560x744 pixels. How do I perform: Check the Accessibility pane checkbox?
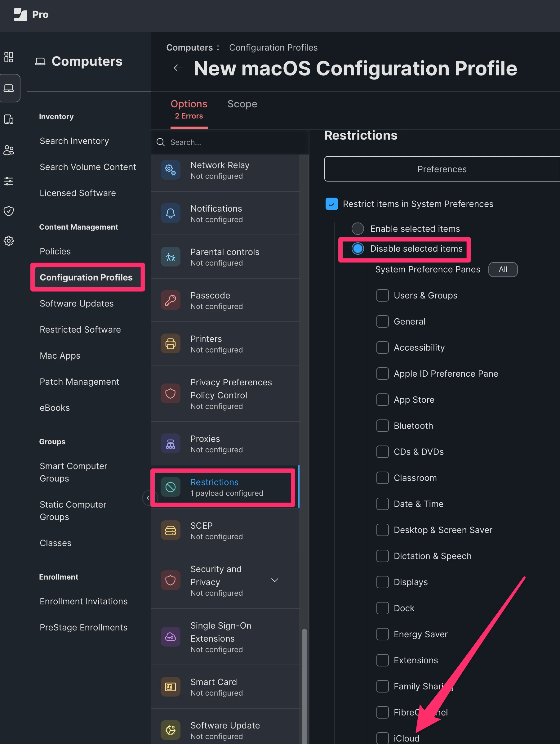pos(383,347)
